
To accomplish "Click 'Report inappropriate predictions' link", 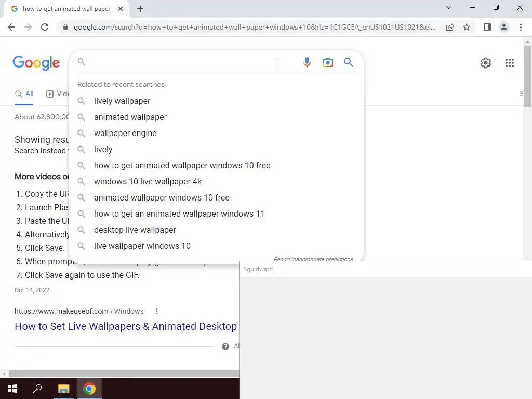I will click(313, 259).
